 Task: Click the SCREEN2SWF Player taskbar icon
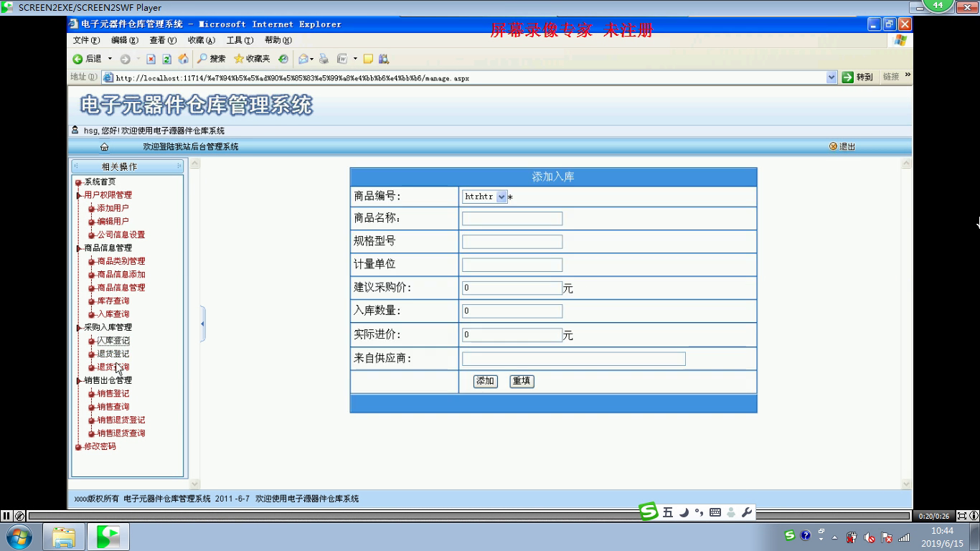click(108, 537)
